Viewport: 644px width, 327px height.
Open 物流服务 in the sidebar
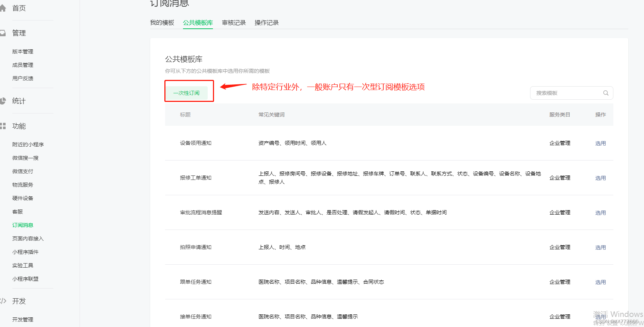pyautogui.click(x=23, y=185)
